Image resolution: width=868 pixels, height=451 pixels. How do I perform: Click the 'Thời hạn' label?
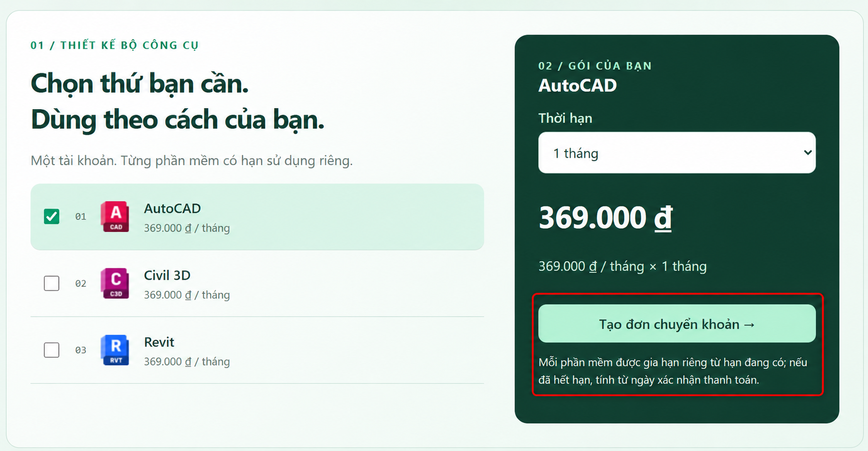click(x=565, y=118)
